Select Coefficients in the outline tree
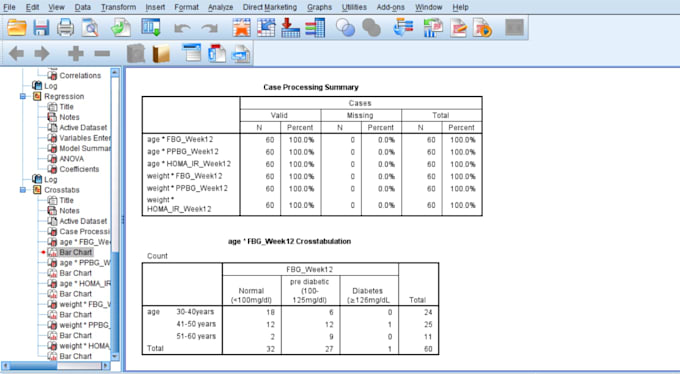Screen dimensions: 680x374 click(79, 169)
